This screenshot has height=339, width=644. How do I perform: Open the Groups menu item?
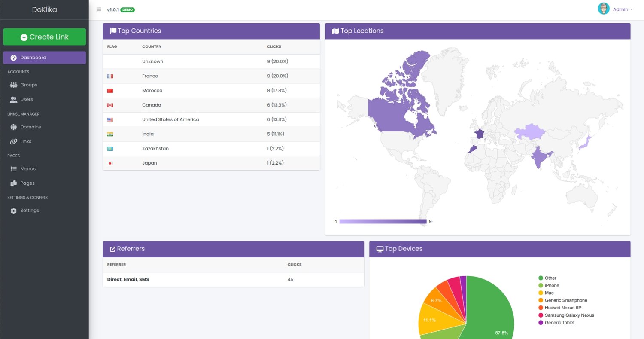tap(44, 85)
